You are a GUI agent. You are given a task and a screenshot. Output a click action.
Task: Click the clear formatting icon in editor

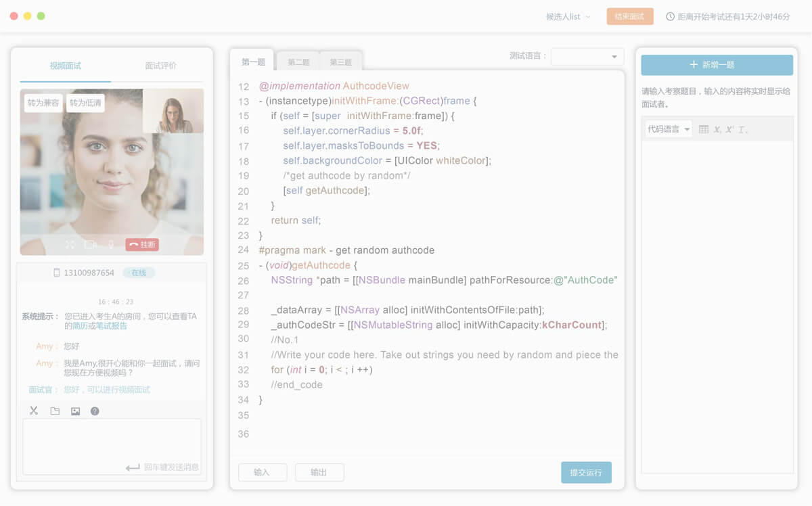[742, 129]
